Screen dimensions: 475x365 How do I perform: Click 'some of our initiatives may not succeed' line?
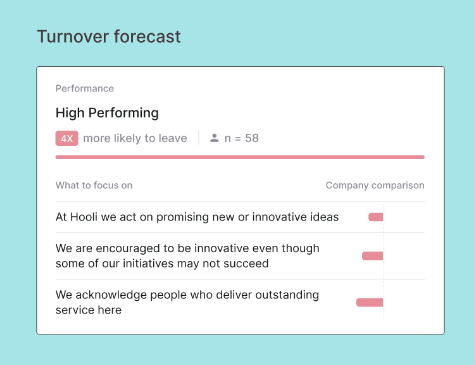point(162,263)
